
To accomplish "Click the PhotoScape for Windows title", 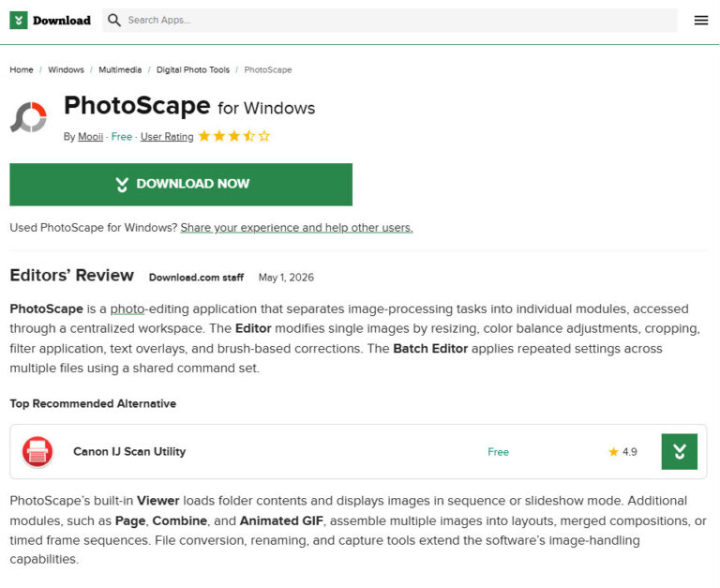I will 189,106.
